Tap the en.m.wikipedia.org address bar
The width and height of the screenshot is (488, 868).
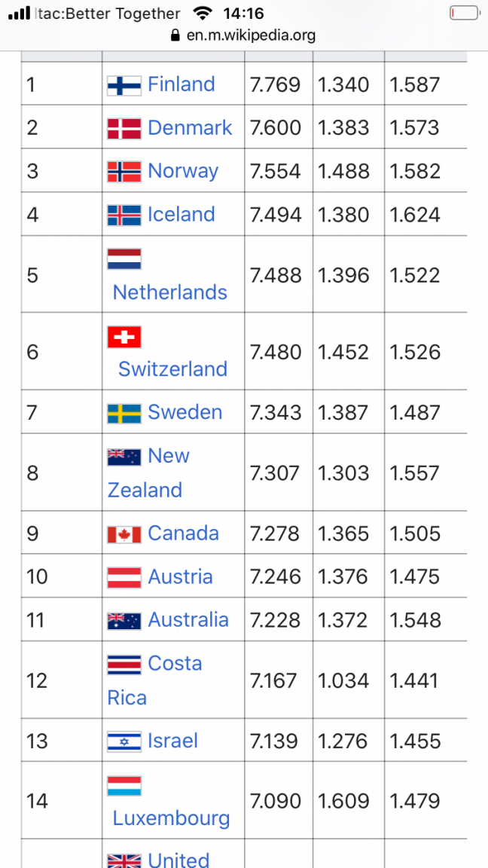click(x=251, y=35)
